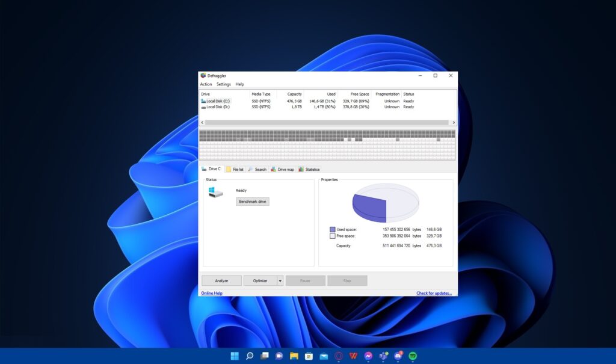Open the Online Help link
This screenshot has width=616, height=364.
coord(212,293)
